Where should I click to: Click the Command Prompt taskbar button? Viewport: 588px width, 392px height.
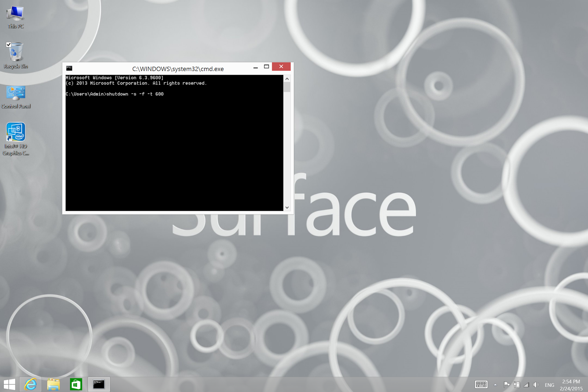tap(99, 385)
